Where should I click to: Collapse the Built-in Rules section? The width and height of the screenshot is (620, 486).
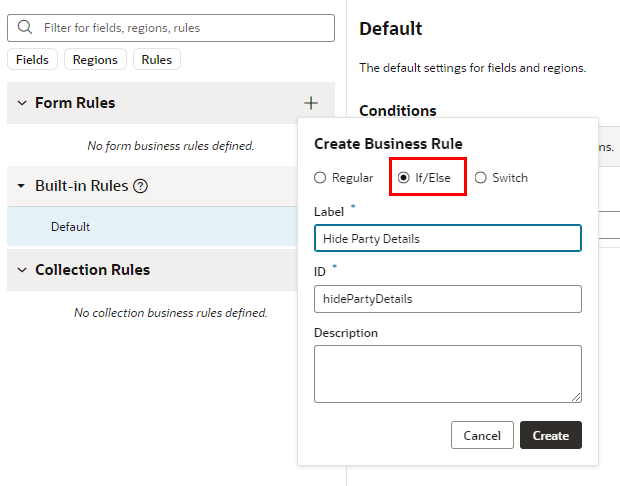point(21,186)
